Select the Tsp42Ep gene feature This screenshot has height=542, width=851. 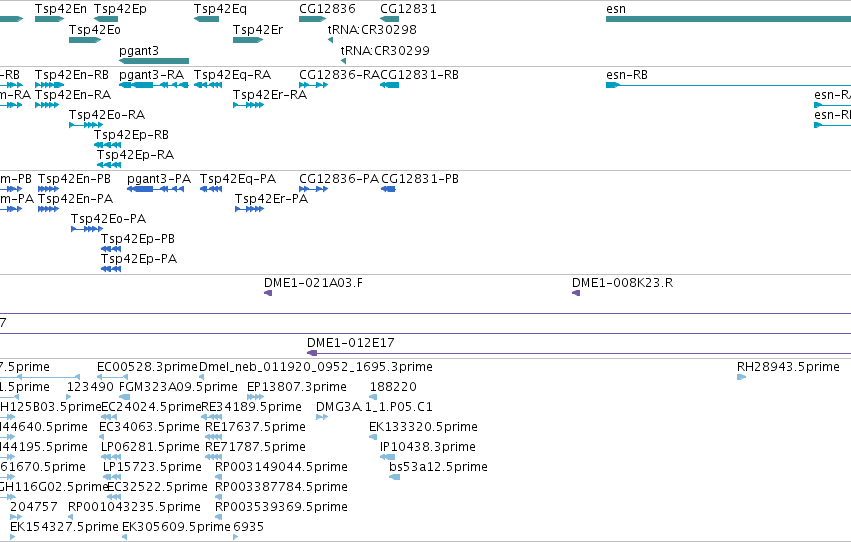106,19
